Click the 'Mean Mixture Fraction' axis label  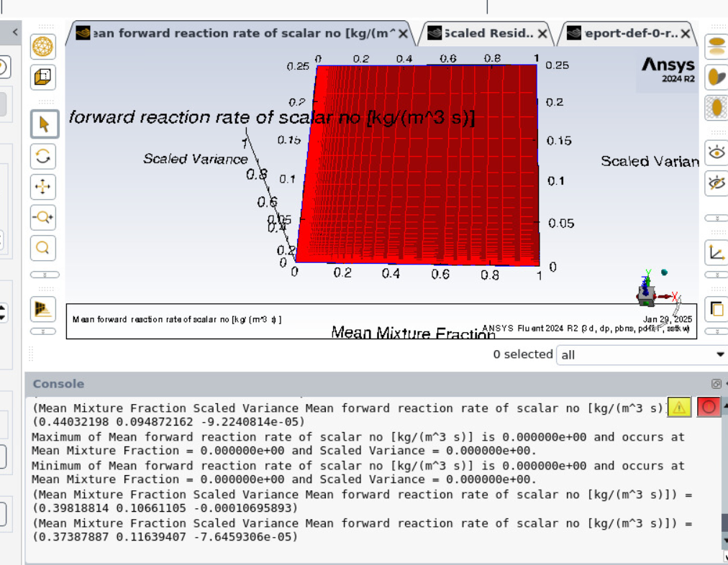point(413,333)
